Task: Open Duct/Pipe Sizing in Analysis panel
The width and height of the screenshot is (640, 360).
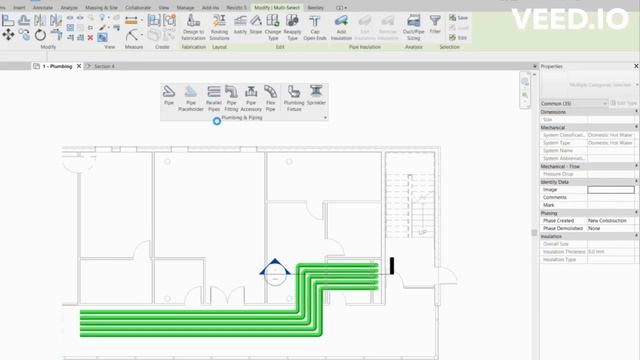Action: 413,27
